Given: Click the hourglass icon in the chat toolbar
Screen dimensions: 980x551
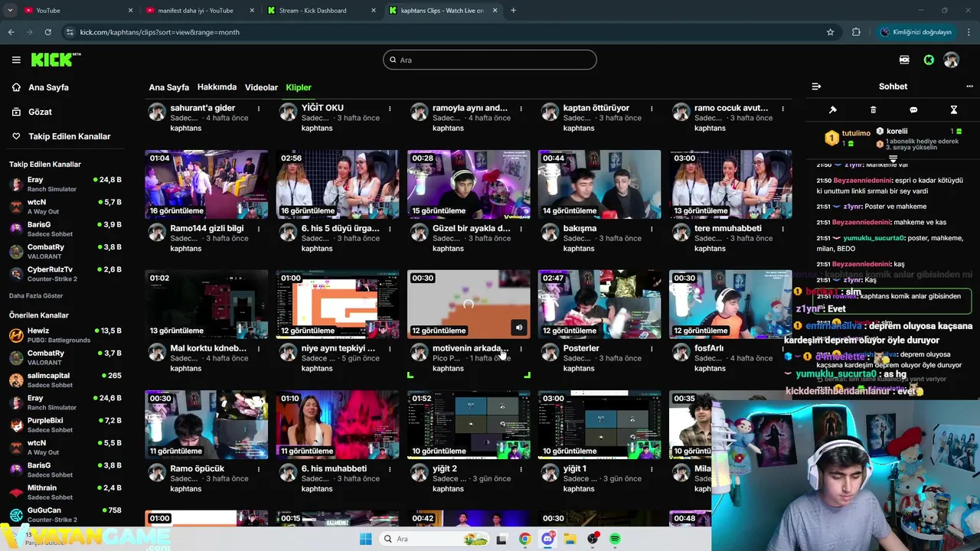Looking at the screenshot, I should [x=954, y=110].
